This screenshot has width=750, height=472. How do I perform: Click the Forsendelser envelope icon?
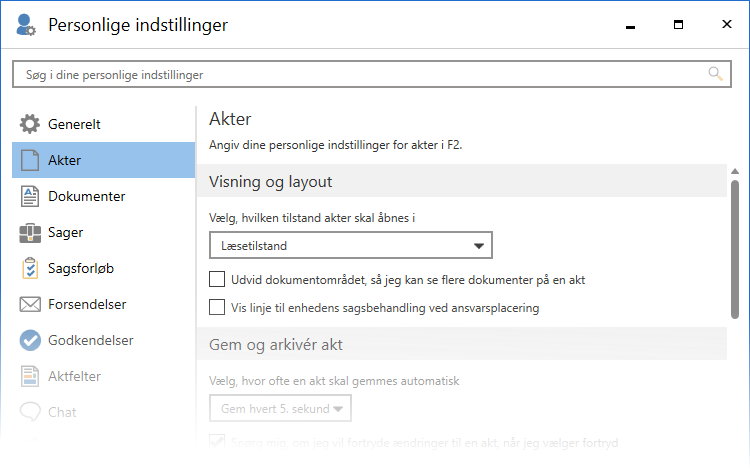(x=30, y=305)
